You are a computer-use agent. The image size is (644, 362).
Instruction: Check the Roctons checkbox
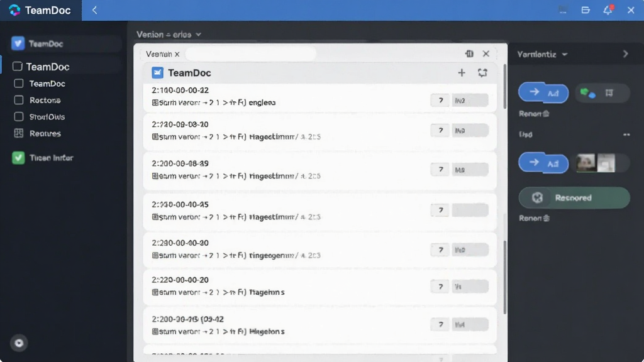click(x=18, y=100)
